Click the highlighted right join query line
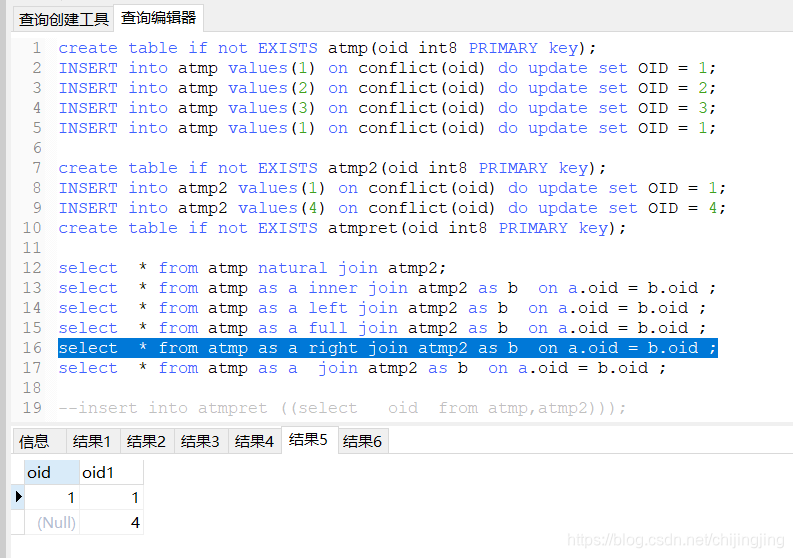The width and height of the screenshot is (793, 558). 388,348
